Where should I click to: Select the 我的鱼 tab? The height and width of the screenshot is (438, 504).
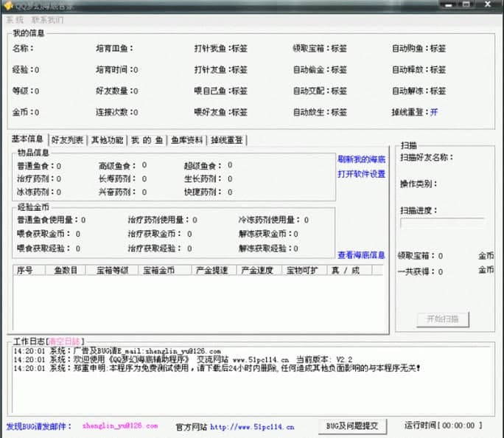(x=146, y=140)
